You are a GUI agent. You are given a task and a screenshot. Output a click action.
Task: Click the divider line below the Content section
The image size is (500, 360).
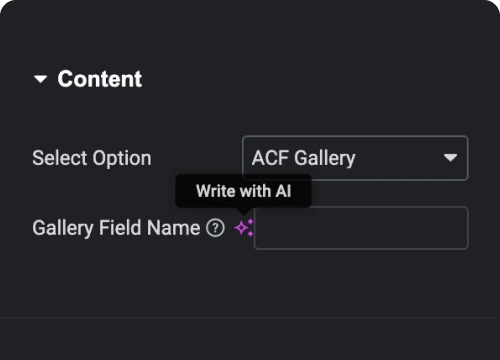point(250,318)
